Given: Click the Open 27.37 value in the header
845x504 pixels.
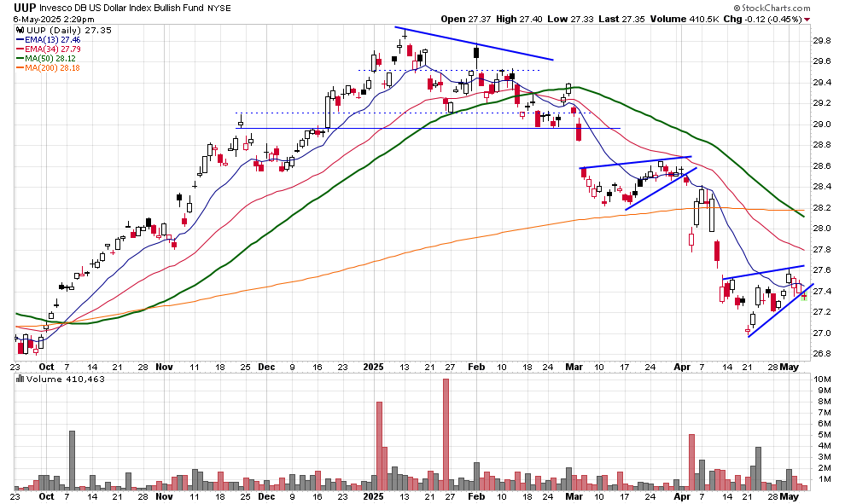Looking at the screenshot, I should tap(466, 19).
